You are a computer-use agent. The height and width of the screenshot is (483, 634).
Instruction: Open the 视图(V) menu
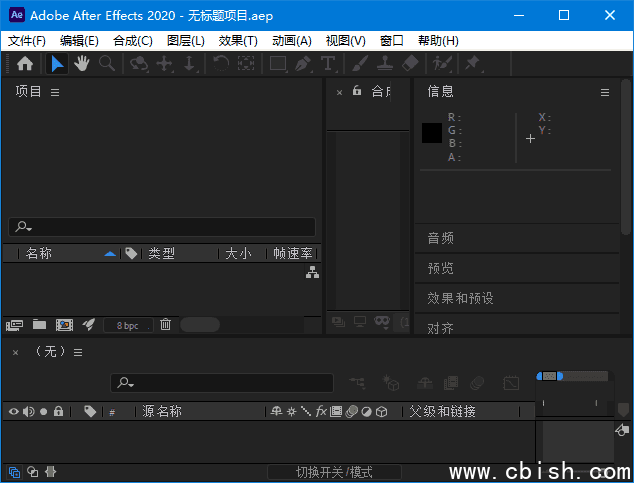(x=345, y=40)
